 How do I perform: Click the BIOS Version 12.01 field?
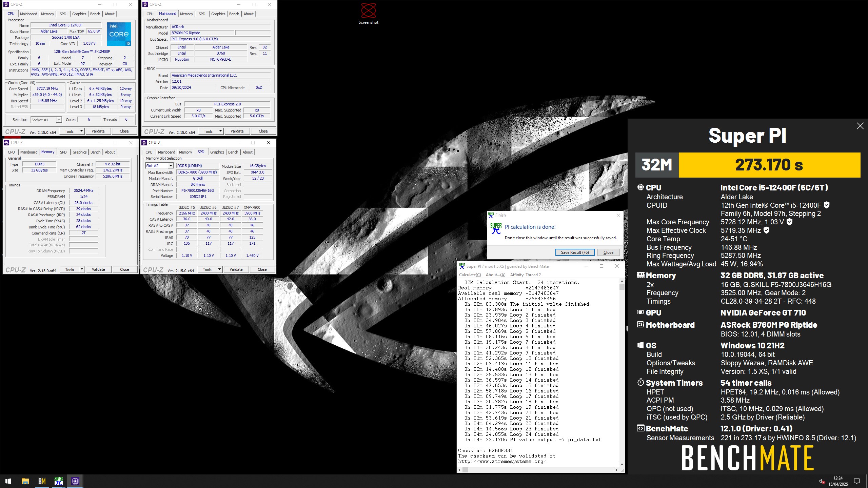(220, 82)
